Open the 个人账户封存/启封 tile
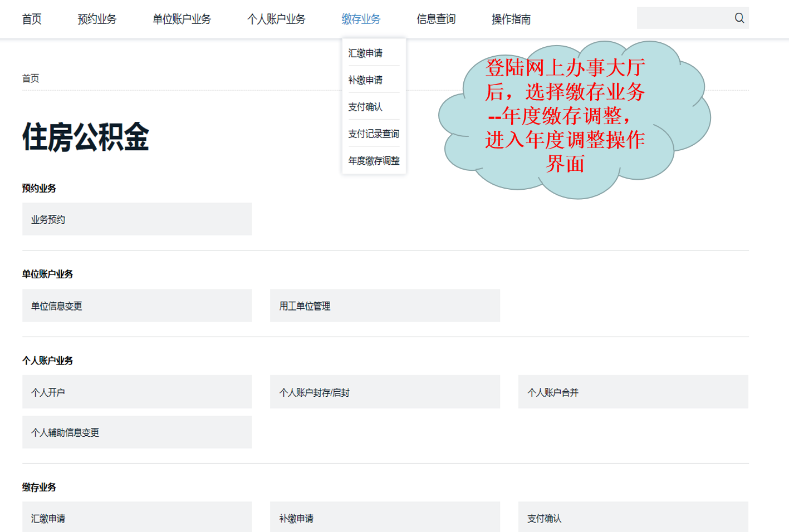The width and height of the screenshot is (789, 532). click(385, 392)
